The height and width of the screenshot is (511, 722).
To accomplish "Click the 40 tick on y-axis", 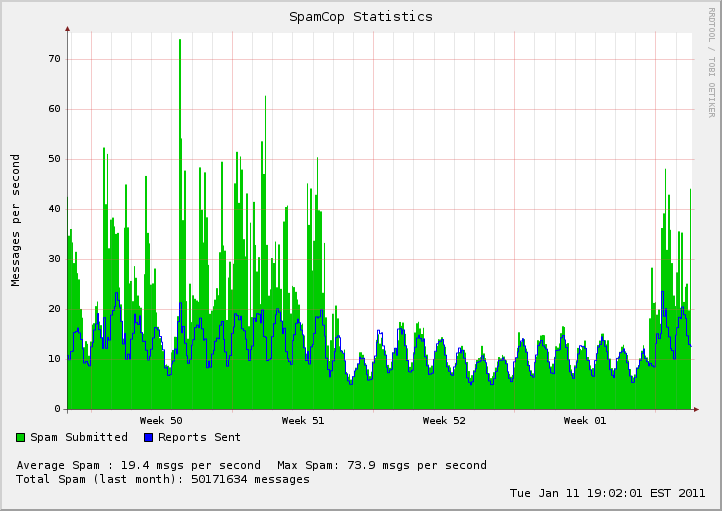I will pos(54,209).
